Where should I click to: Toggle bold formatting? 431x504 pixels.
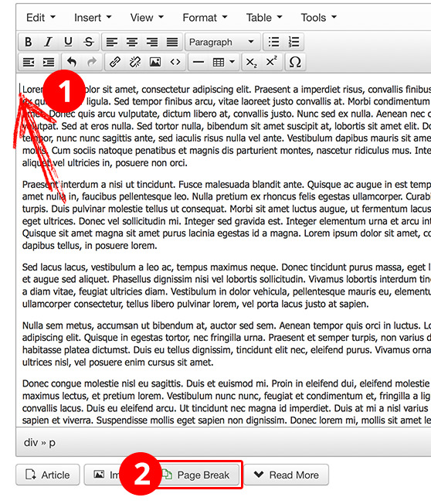[x=29, y=42]
